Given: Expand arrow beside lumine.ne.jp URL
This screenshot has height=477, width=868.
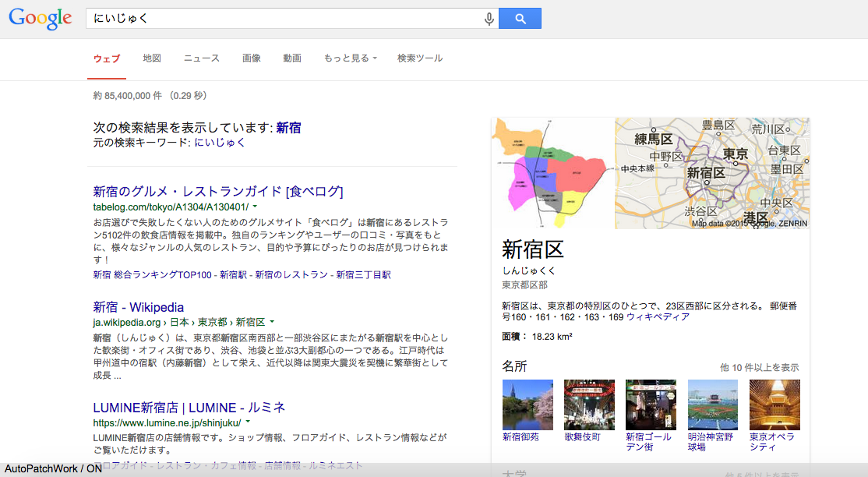Looking at the screenshot, I should pos(248,422).
